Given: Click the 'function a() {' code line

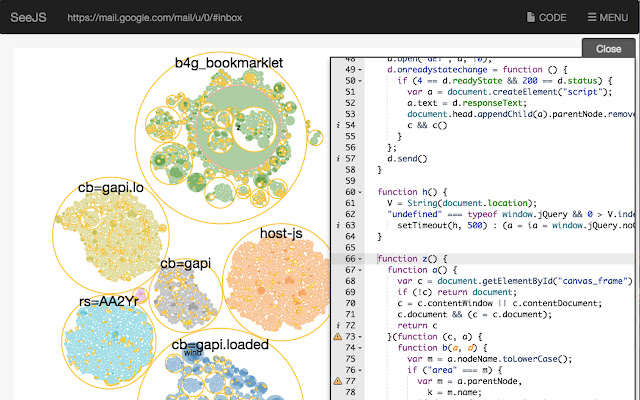Looking at the screenshot, I should 422,270.
